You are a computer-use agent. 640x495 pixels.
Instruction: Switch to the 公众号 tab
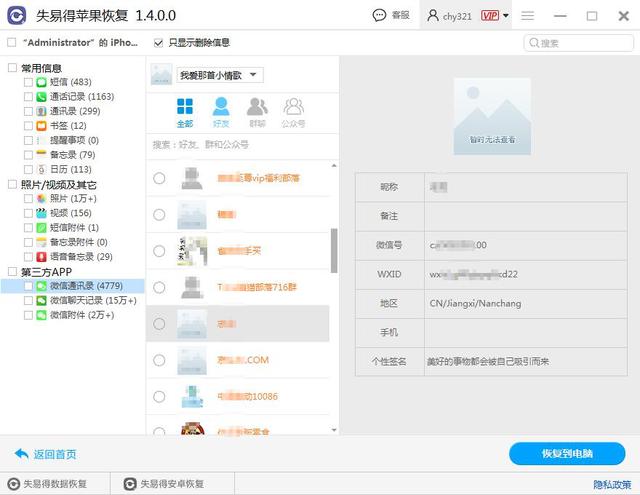click(x=293, y=113)
